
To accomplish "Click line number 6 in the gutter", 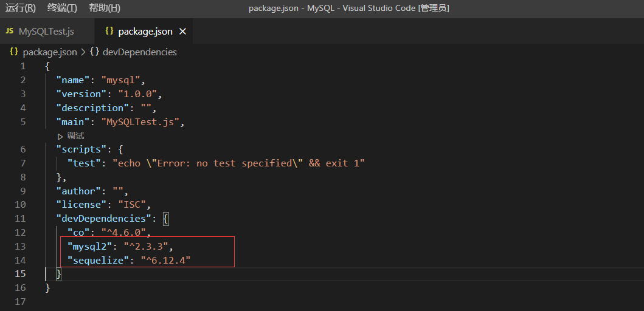I will click(23, 149).
